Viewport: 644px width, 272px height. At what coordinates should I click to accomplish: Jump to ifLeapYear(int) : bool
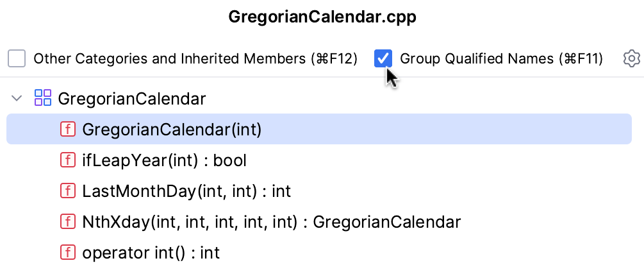click(164, 160)
